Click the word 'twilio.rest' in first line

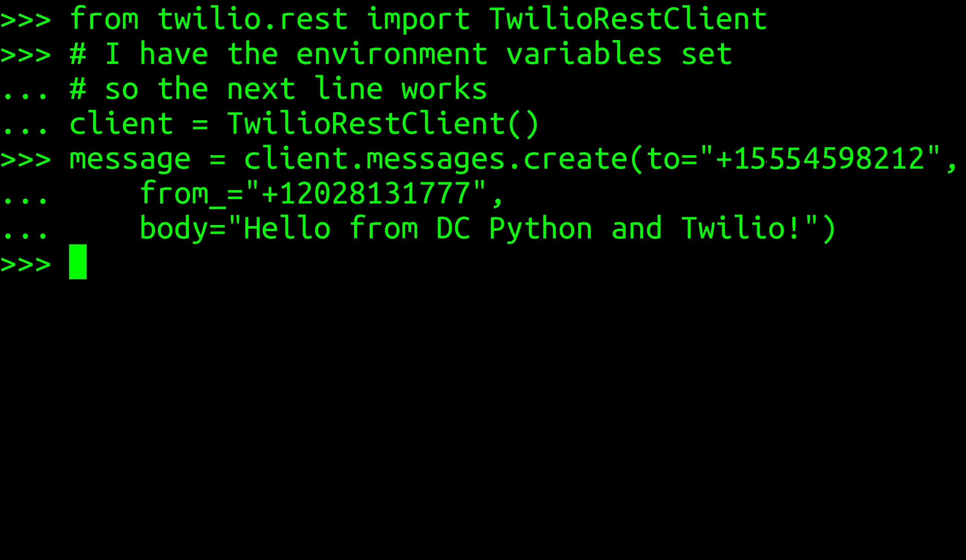pos(253,19)
